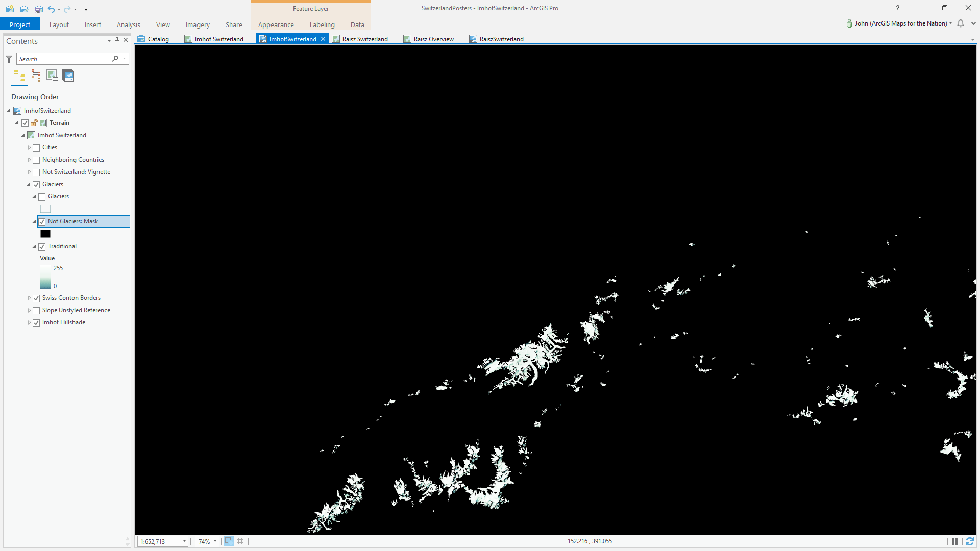Switch to the Raisz Overview tab
The image size is (980, 551).
(433, 39)
